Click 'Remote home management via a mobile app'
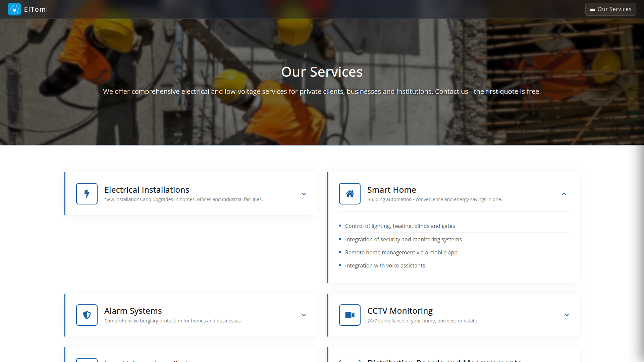This screenshot has height=362, width=644. point(401,252)
